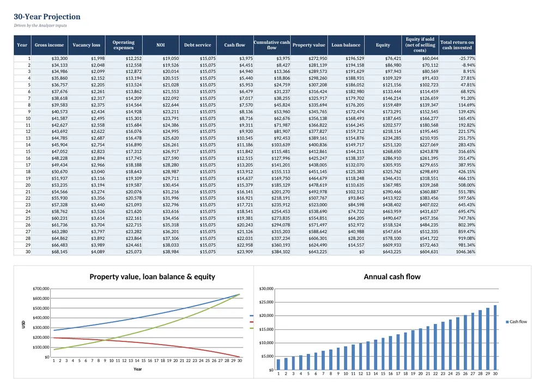Click the $26,917 NOI cell
The image size is (545, 392).
point(161,152)
